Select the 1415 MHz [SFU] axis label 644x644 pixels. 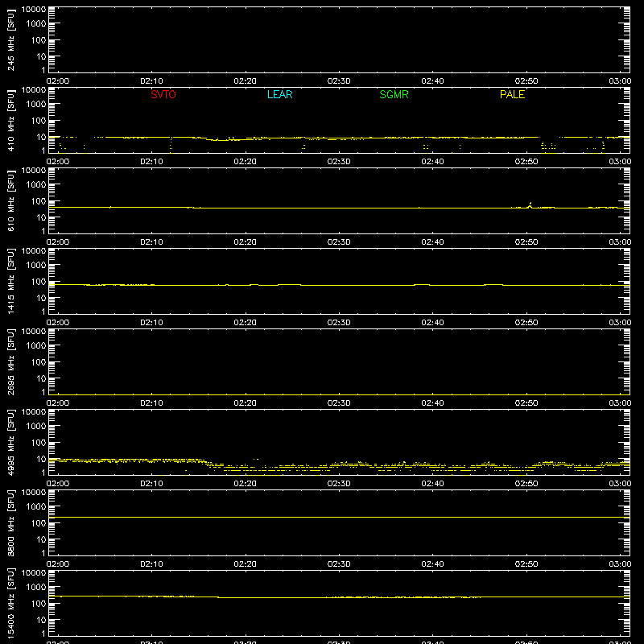tap(10, 281)
